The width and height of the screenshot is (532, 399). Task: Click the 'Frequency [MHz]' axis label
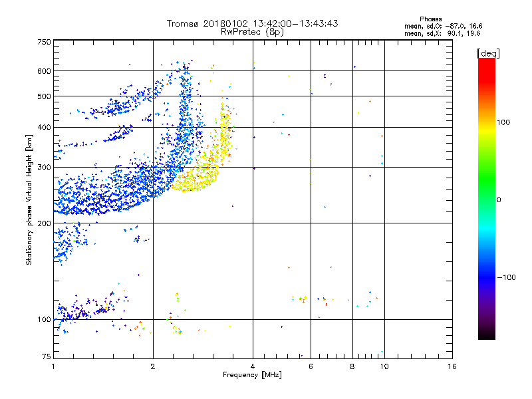coord(252,375)
